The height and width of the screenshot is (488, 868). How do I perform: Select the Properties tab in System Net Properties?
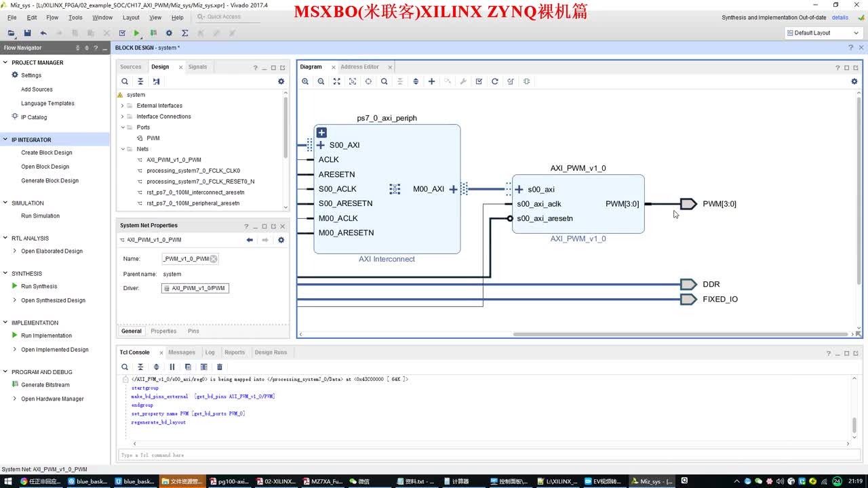(x=163, y=331)
